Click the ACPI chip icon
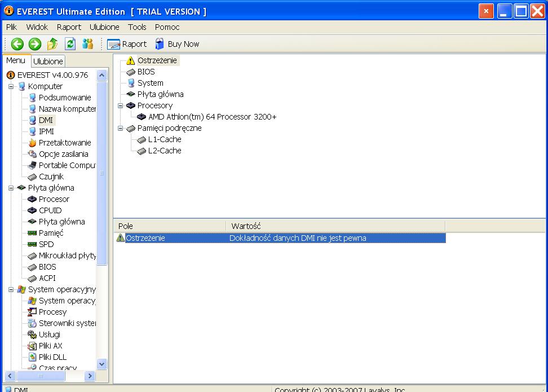 coord(32,278)
